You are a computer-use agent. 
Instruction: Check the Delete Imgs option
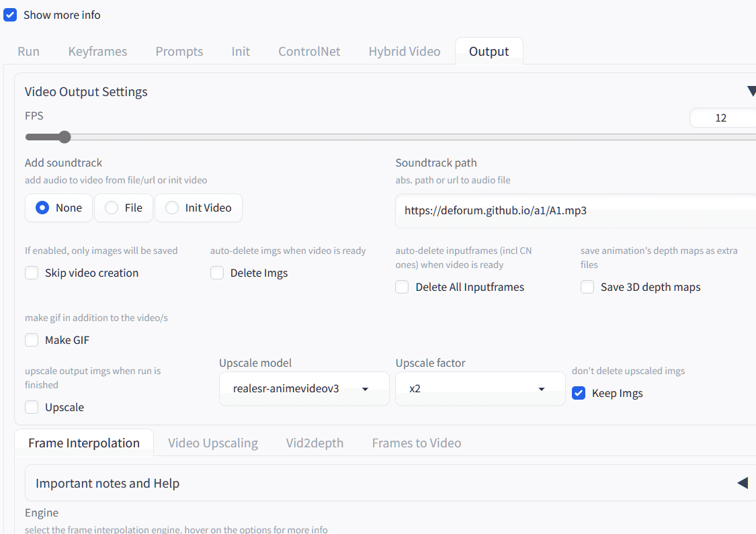(x=217, y=273)
